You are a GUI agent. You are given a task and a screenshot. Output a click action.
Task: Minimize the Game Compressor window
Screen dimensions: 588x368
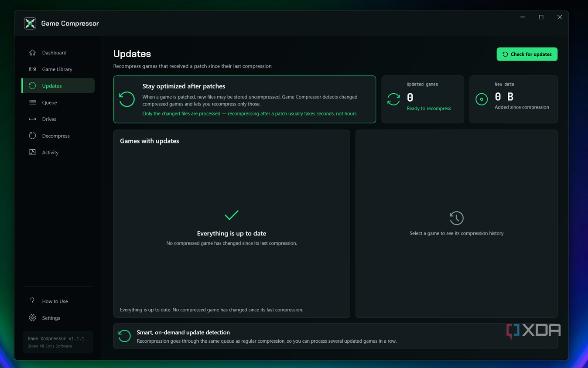tap(523, 17)
